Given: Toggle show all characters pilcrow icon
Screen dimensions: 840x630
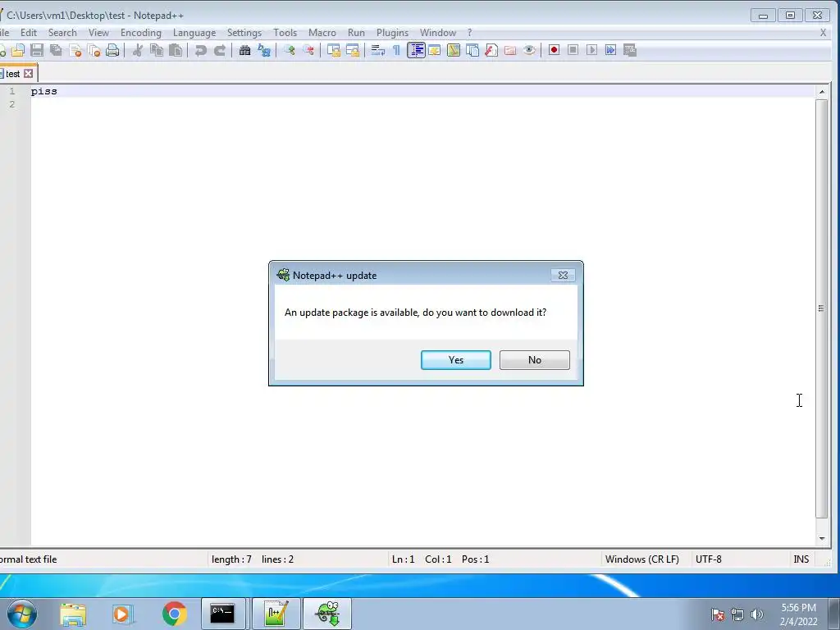Looking at the screenshot, I should tap(397, 50).
